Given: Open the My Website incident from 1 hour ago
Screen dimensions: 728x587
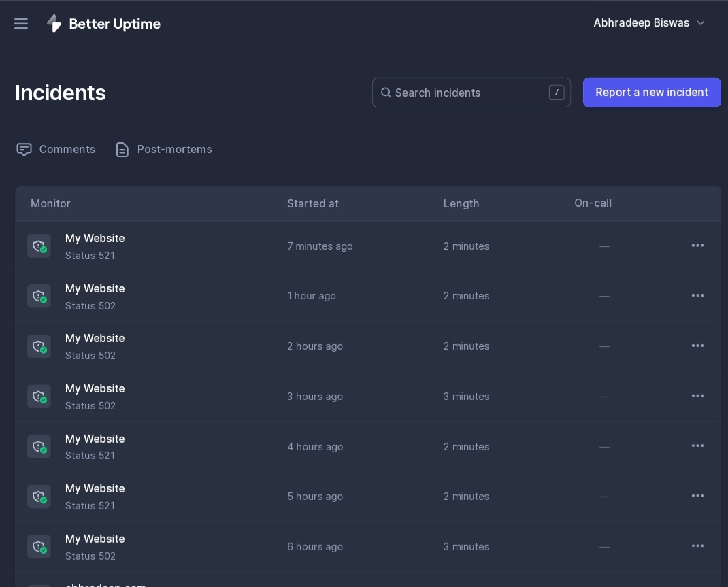Looking at the screenshot, I should click(x=95, y=289).
